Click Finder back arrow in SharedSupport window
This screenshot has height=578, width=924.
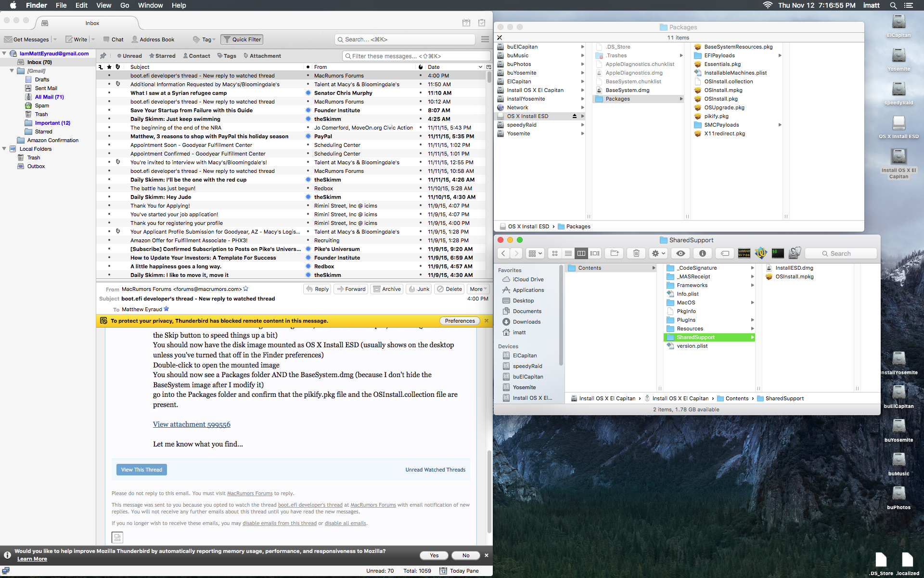point(503,253)
